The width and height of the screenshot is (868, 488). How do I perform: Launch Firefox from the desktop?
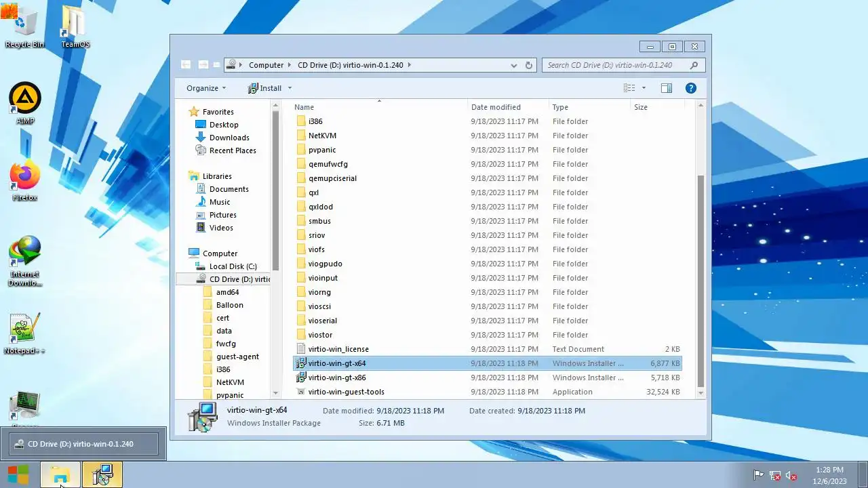(25, 180)
